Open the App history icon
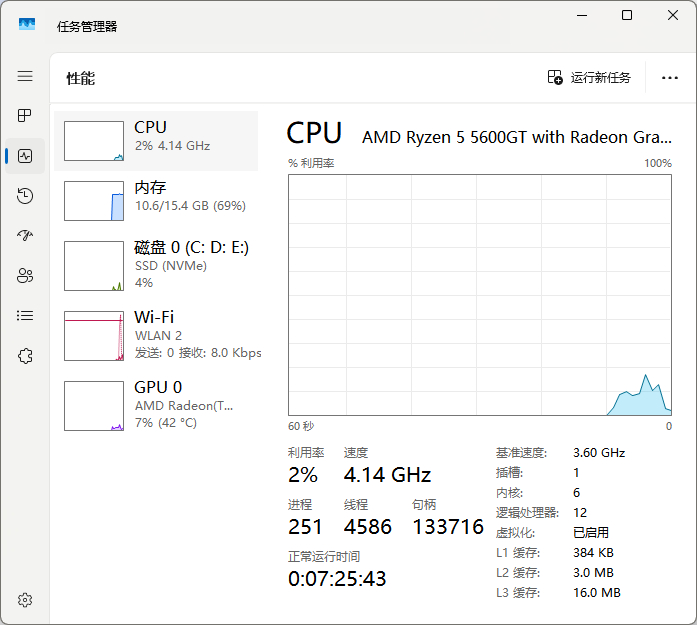This screenshot has width=697, height=625. click(25, 196)
